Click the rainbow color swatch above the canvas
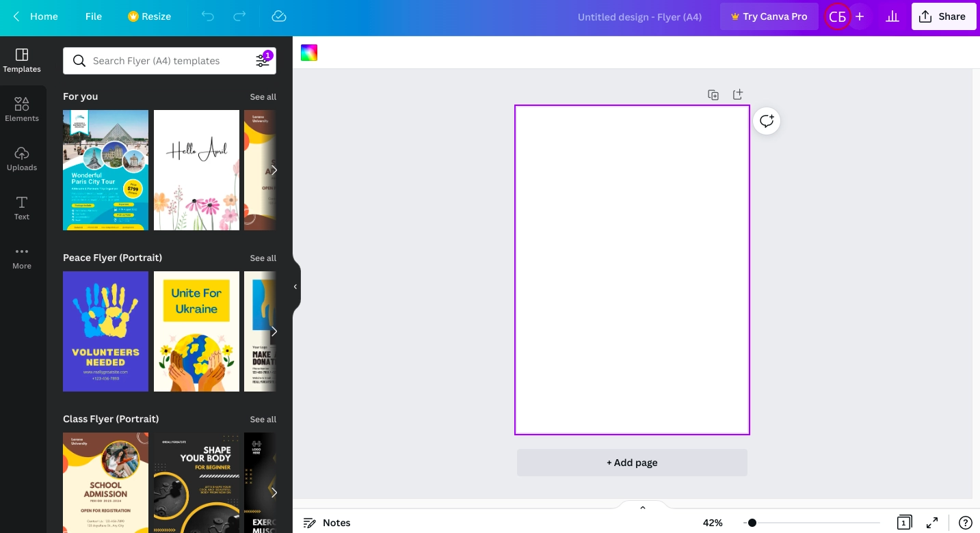The width and height of the screenshot is (980, 533). (309, 53)
